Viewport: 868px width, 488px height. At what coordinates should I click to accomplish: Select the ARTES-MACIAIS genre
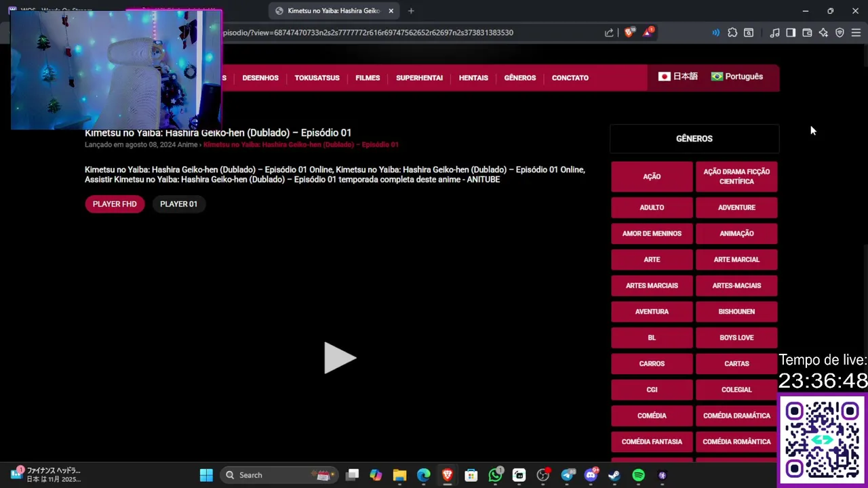[736, 285]
